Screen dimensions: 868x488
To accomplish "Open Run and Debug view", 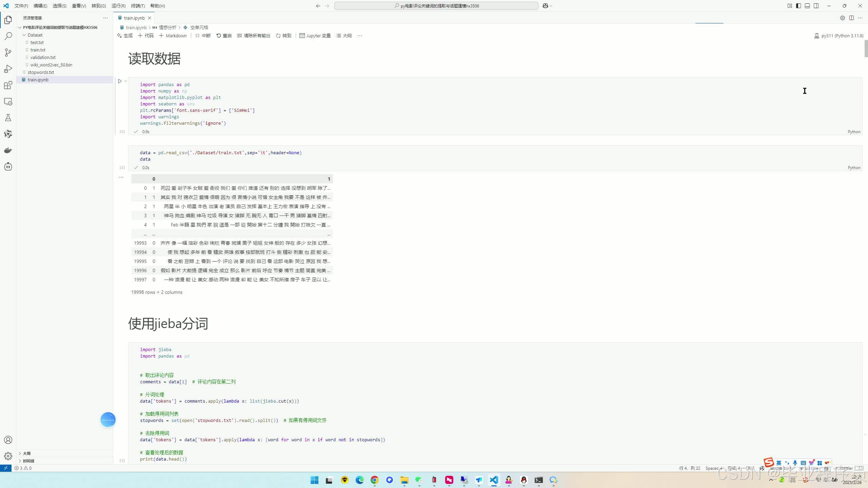I will (8, 69).
